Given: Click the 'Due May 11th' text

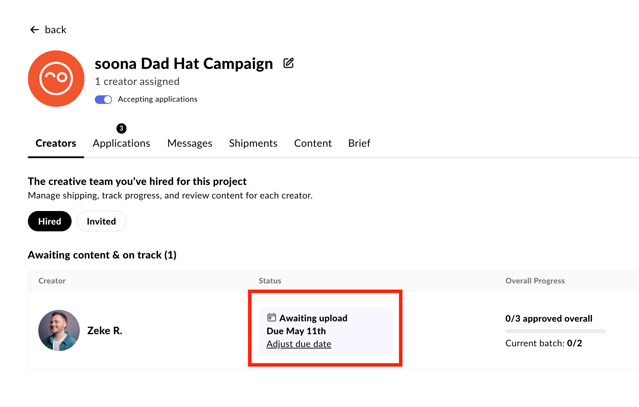Looking at the screenshot, I should [x=296, y=331].
